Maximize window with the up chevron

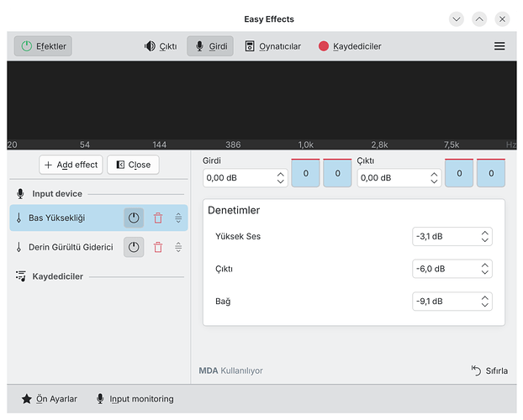coord(479,19)
